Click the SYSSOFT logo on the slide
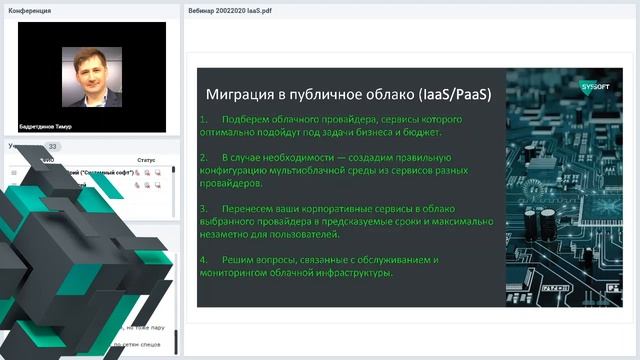640x360 pixels. click(x=595, y=87)
